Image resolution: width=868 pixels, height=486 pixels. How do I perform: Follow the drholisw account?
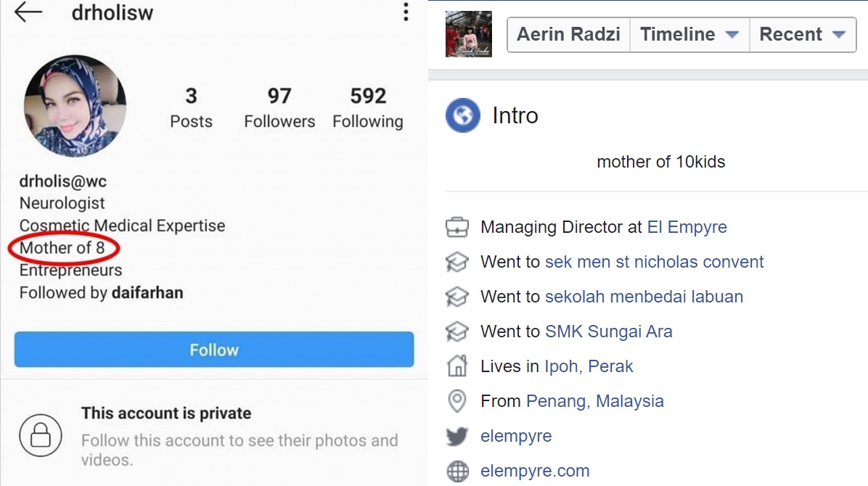click(214, 350)
